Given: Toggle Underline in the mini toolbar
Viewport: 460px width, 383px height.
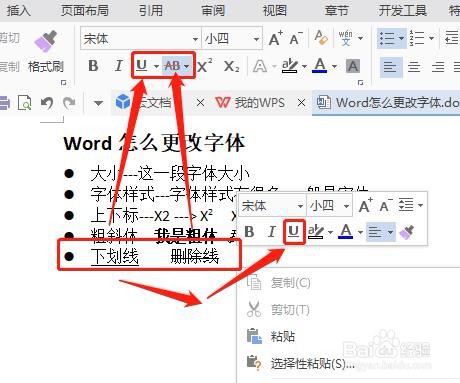Looking at the screenshot, I should [294, 231].
